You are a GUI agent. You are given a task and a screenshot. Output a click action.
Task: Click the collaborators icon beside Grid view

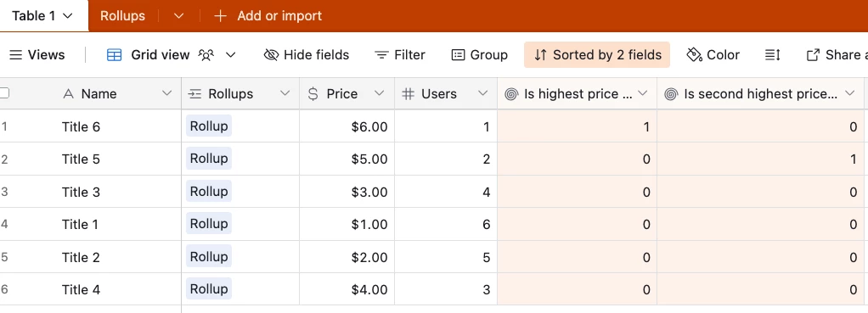tap(206, 55)
